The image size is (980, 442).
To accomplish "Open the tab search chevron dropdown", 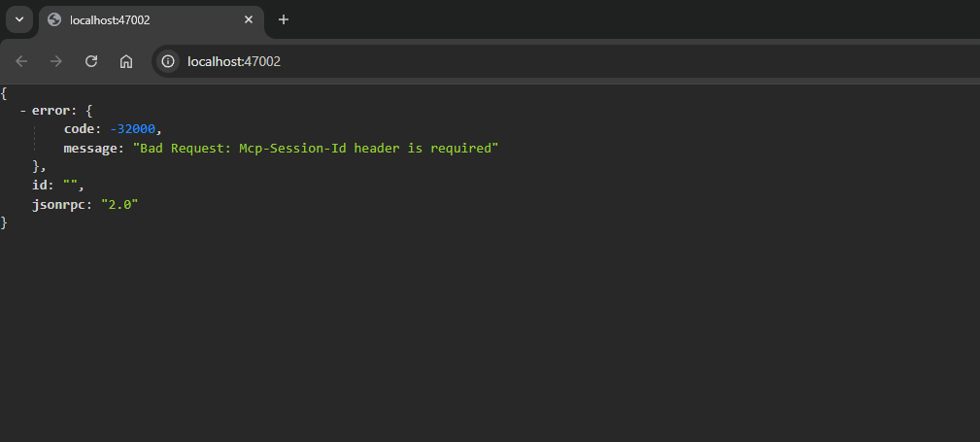I will coord(18,19).
